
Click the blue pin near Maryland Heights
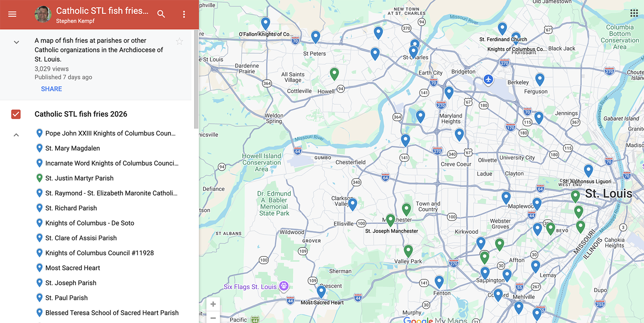tap(459, 135)
